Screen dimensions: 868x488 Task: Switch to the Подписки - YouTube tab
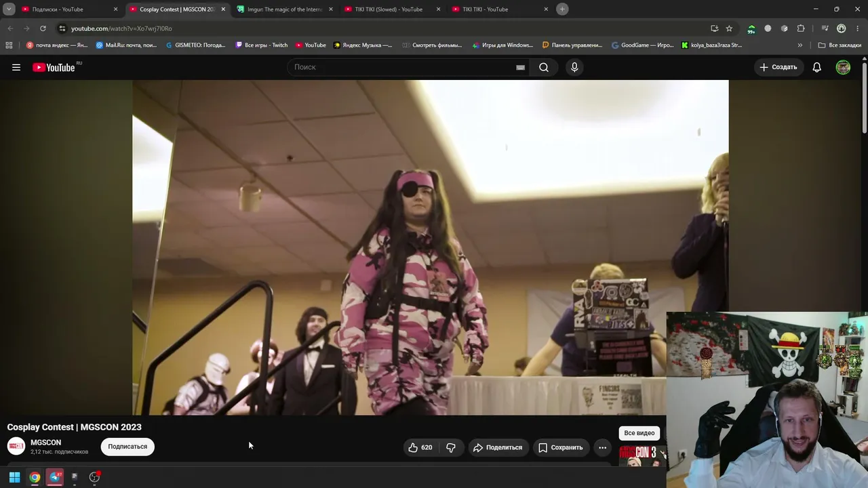pos(70,9)
